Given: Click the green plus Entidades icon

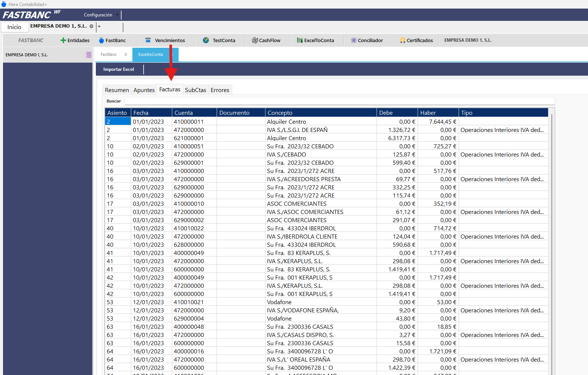Looking at the screenshot, I should (63, 40).
